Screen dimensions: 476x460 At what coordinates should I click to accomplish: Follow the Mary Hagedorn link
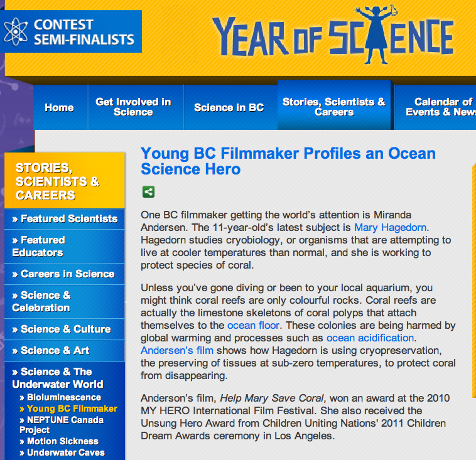click(391, 227)
